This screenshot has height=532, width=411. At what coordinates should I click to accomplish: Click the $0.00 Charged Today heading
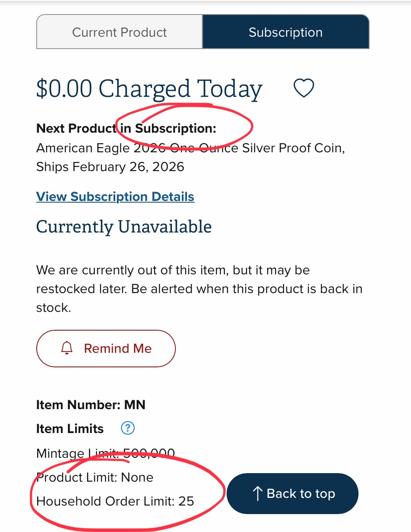(149, 89)
